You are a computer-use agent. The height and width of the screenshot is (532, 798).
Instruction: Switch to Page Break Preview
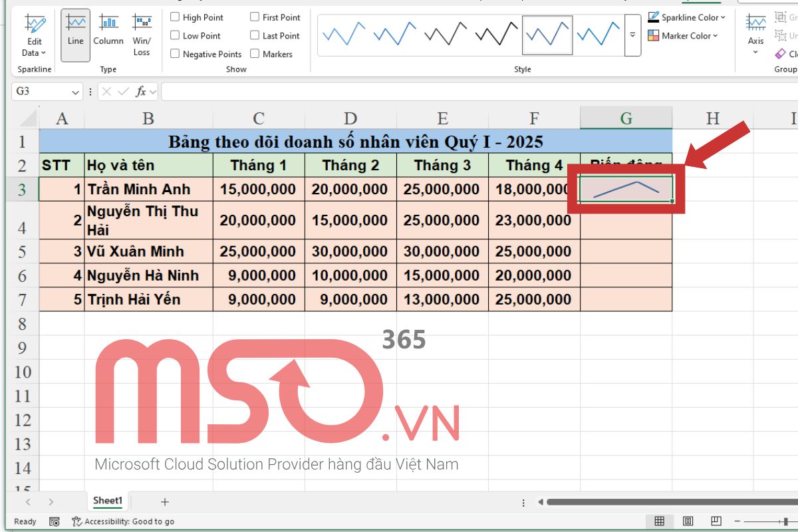click(x=716, y=521)
